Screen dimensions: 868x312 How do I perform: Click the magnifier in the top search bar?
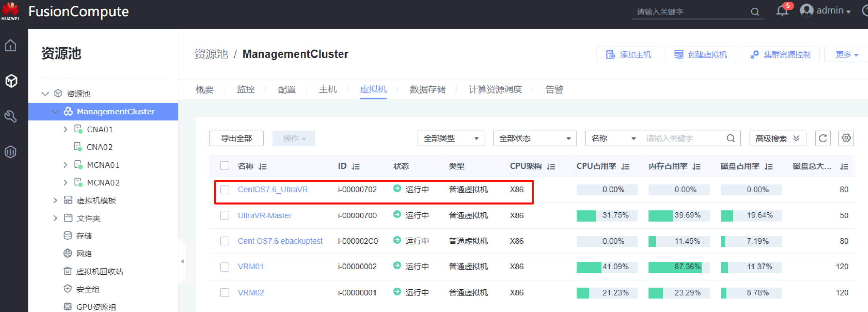(755, 12)
